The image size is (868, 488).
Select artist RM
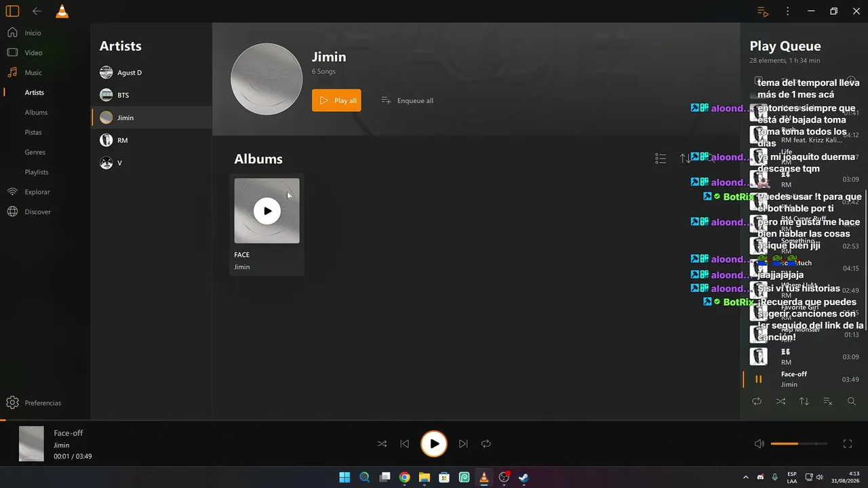pos(152,140)
